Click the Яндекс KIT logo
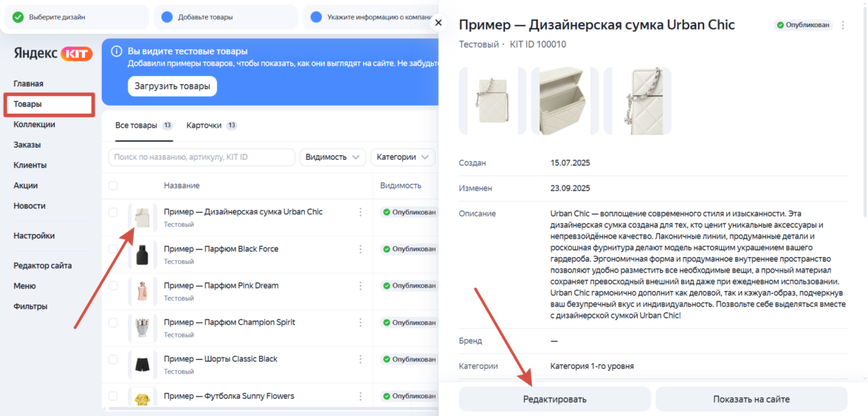This screenshot has height=416, width=868. tap(52, 53)
